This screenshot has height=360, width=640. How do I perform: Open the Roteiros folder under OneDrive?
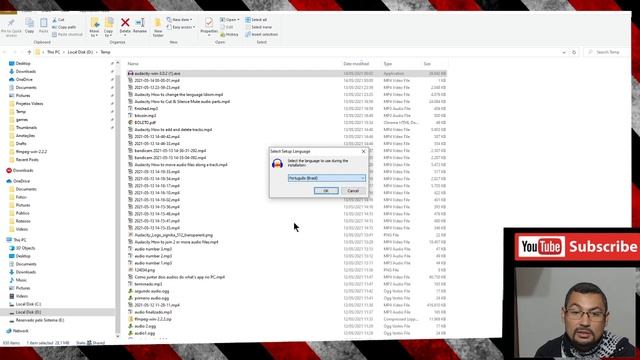23,221
